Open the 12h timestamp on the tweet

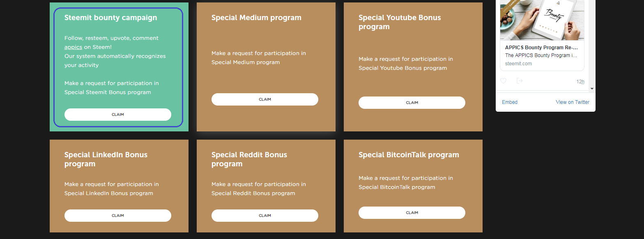[580, 82]
